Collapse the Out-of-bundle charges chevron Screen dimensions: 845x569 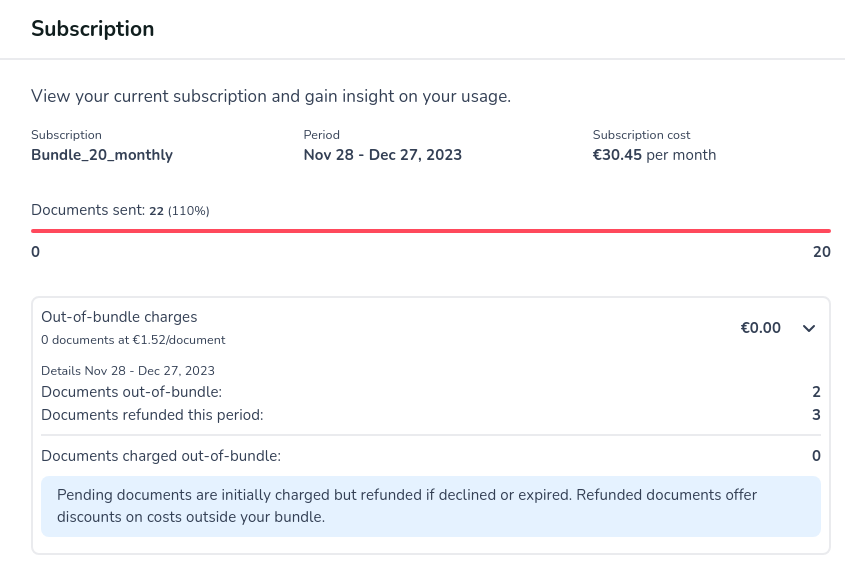click(x=810, y=328)
